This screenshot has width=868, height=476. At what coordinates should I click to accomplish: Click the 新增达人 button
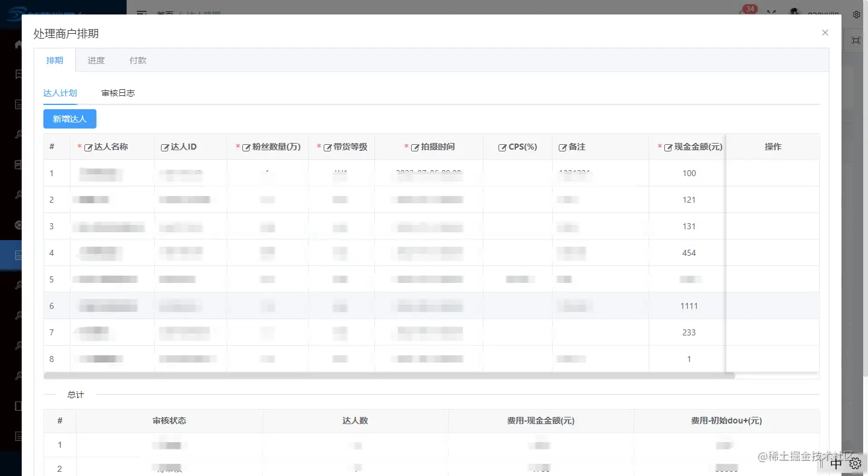click(70, 119)
